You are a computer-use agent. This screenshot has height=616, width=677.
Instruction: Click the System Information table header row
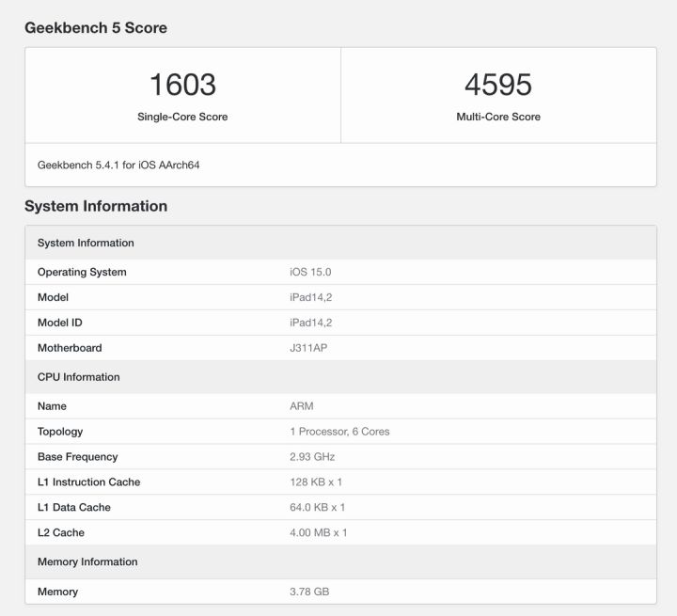pyautogui.click(x=340, y=243)
